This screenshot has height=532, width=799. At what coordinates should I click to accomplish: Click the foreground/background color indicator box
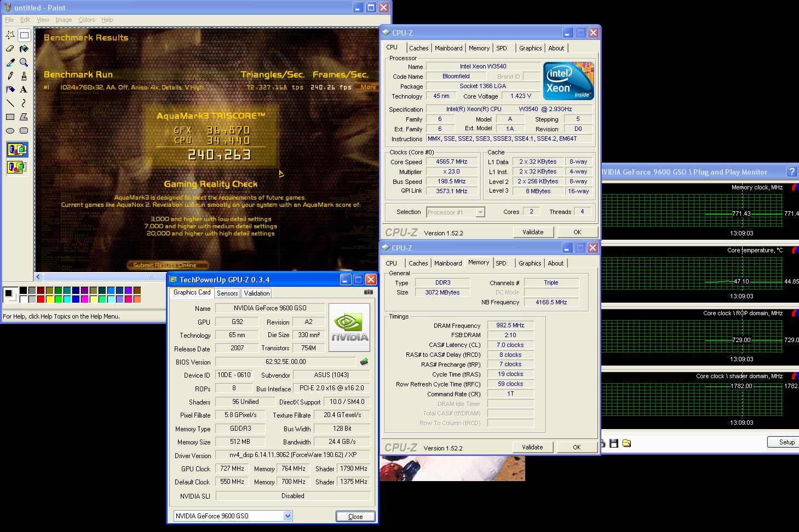click(9, 294)
